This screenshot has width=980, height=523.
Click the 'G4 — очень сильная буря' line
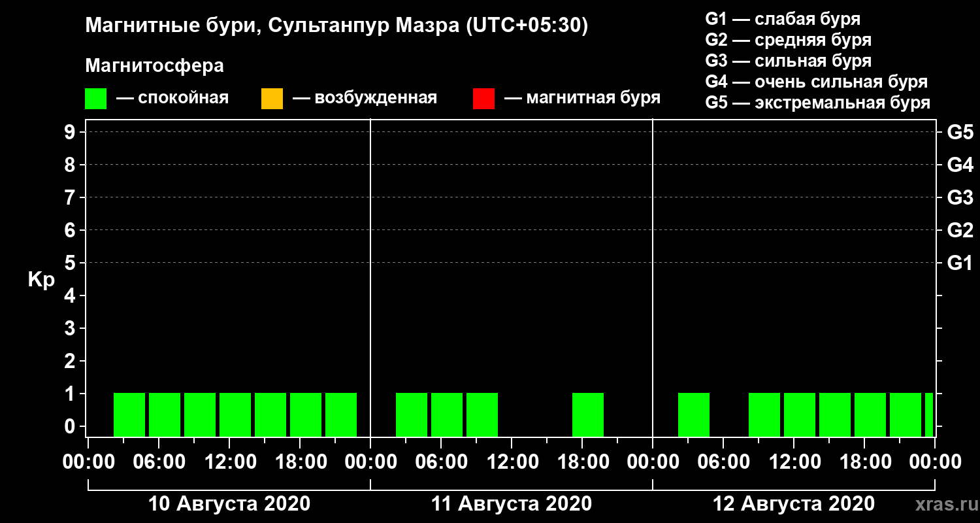pyautogui.click(x=817, y=82)
